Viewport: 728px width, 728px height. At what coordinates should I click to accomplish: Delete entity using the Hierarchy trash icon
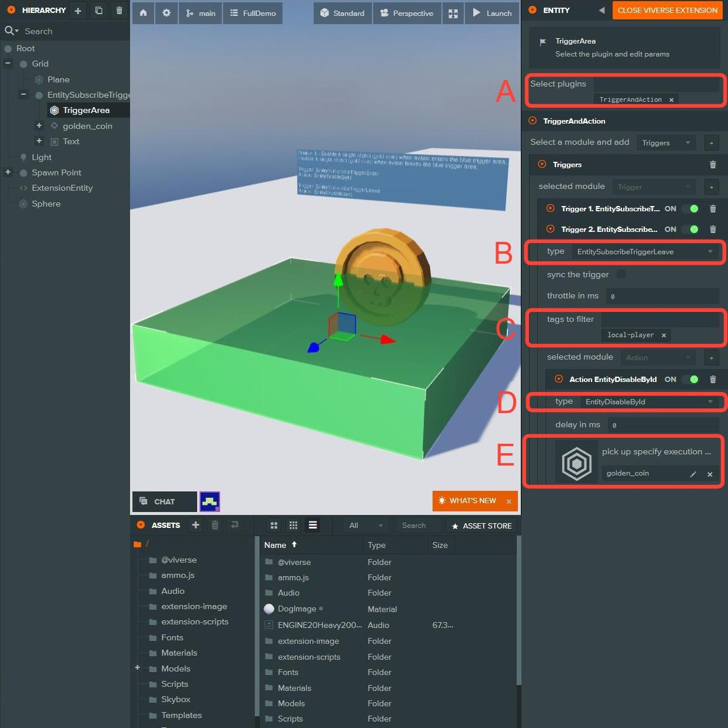pos(119,11)
